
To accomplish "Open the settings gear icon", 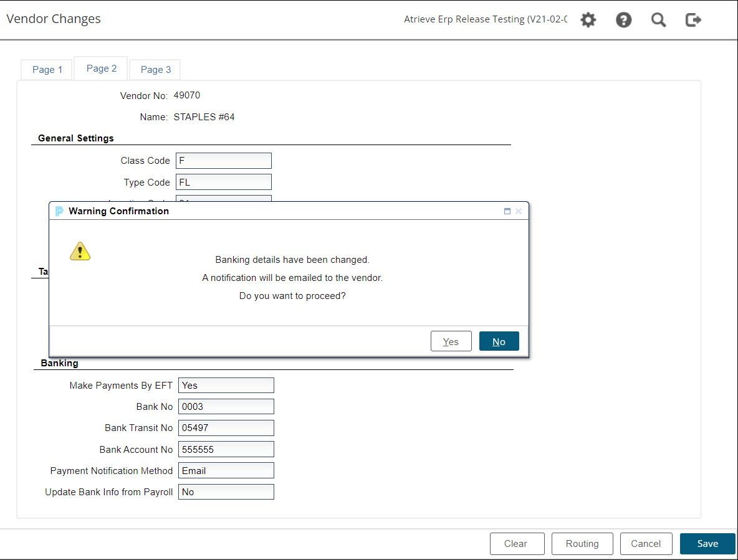I will pos(588,20).
